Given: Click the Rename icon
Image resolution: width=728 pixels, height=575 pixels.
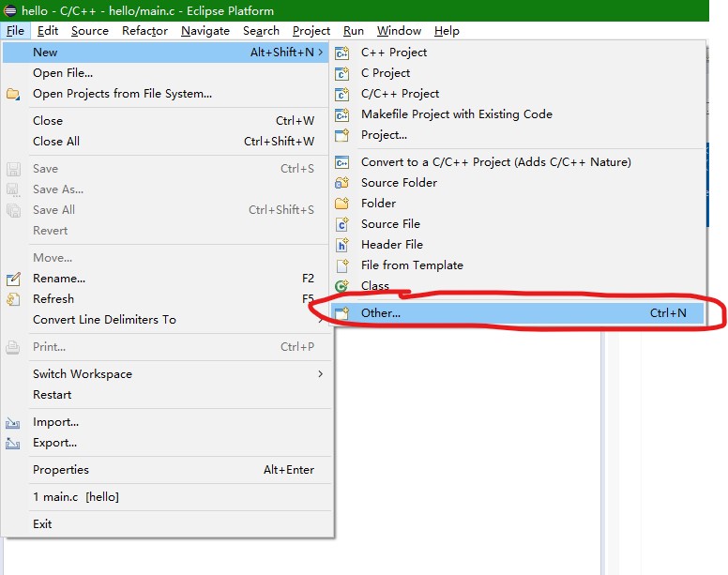Looking at the screenshot, I should pyautogui.click(x=13, y=279).
